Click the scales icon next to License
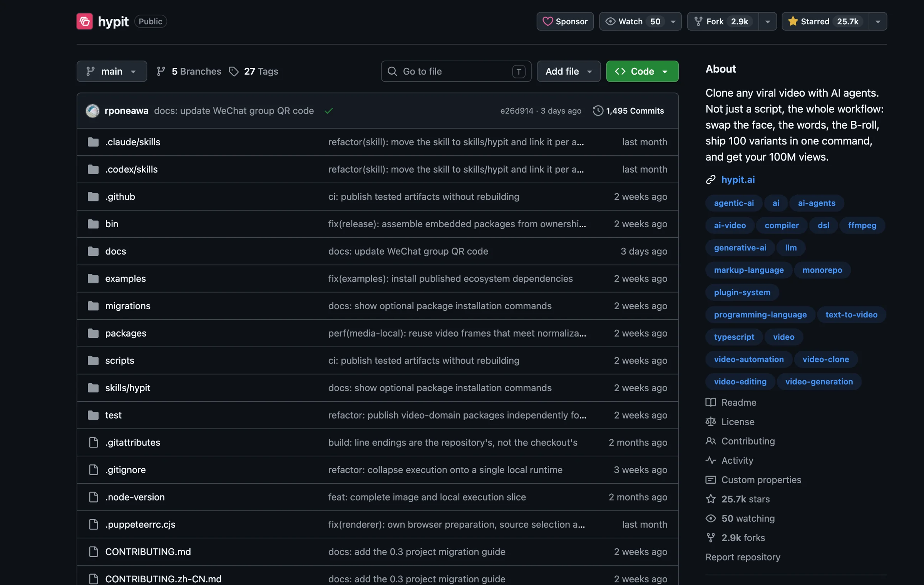The width and height of the screenshot is (924, 585). pos(710,422)
